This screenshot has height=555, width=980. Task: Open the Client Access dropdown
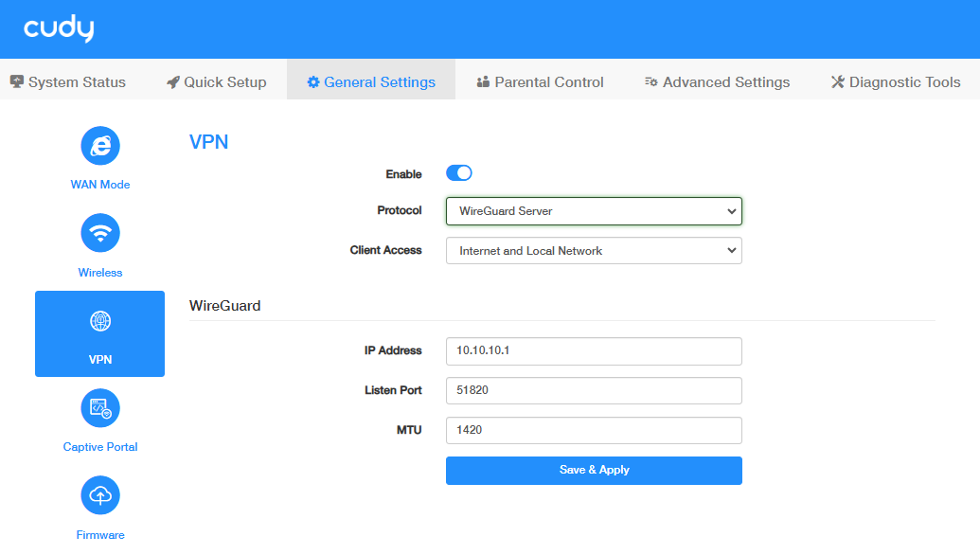(594, 251)
